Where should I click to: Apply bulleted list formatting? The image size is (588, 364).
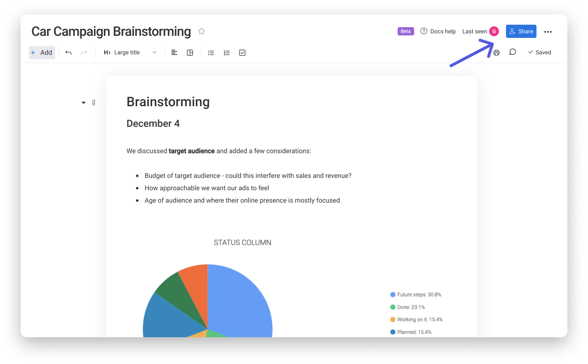[x=211, y=53]
